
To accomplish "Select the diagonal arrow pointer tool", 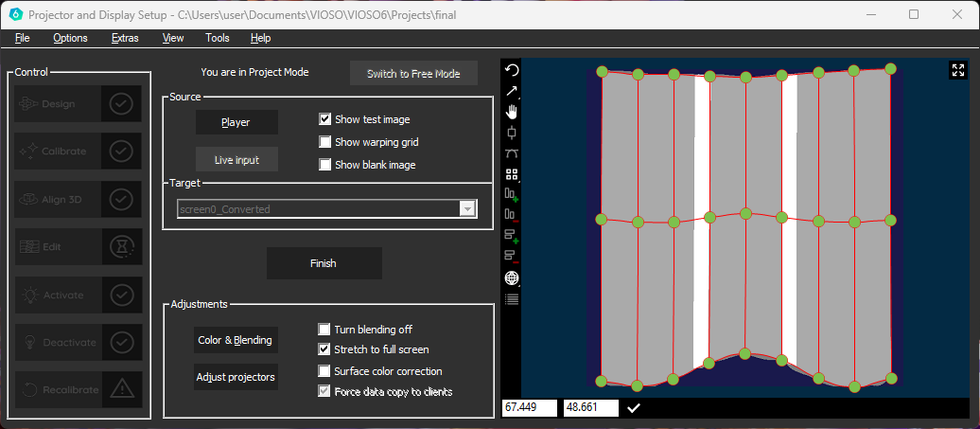I will pyautogui.click(x=512, y=91).
